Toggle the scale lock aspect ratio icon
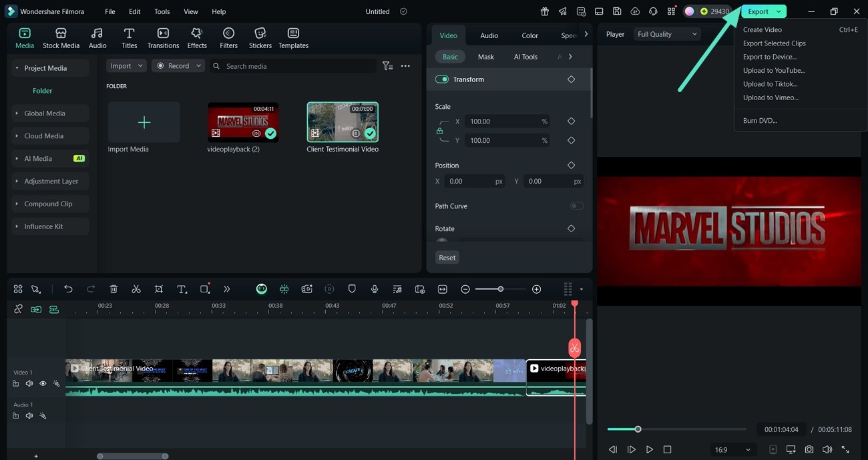This screenshot has height=460, width=868. click(x=439, y=131)
